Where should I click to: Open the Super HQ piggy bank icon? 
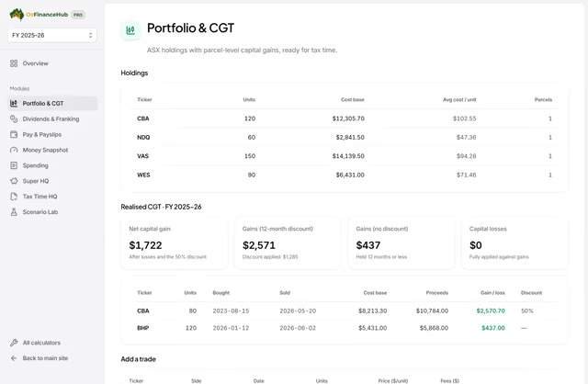point(14,181)
